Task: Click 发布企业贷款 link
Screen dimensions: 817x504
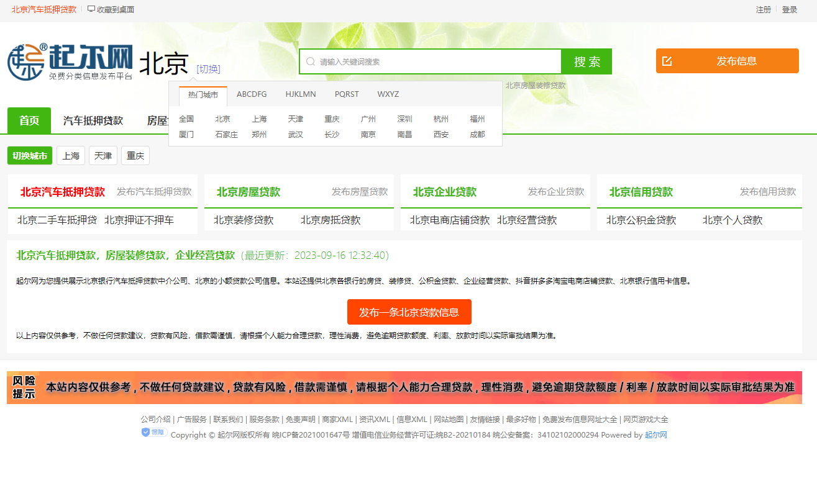Action: 556,192
